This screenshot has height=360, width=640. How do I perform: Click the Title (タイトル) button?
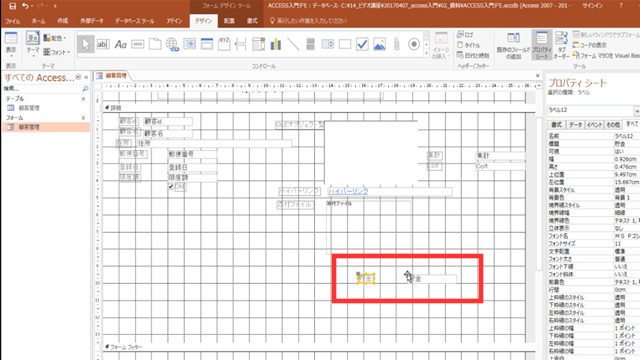(469, 45)
